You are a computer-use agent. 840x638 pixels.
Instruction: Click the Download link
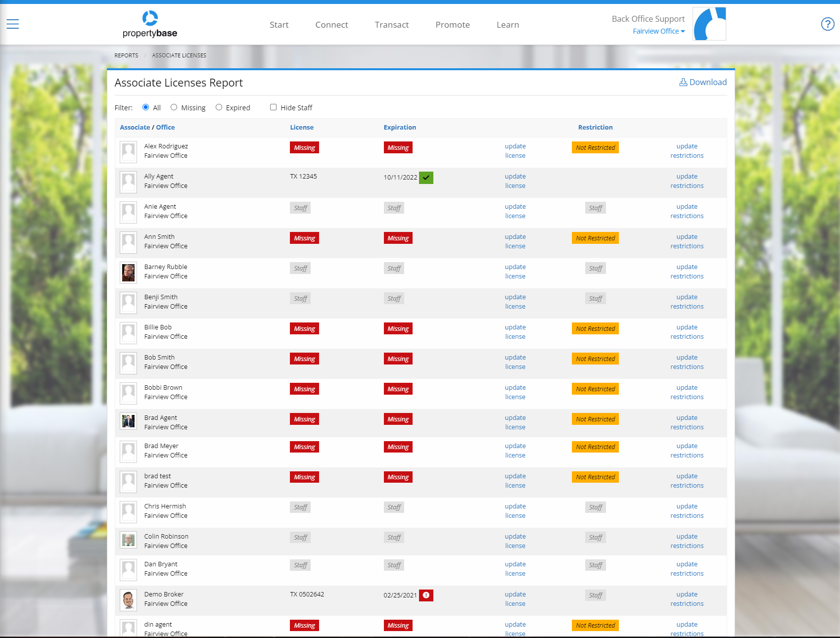pos(707,82)
